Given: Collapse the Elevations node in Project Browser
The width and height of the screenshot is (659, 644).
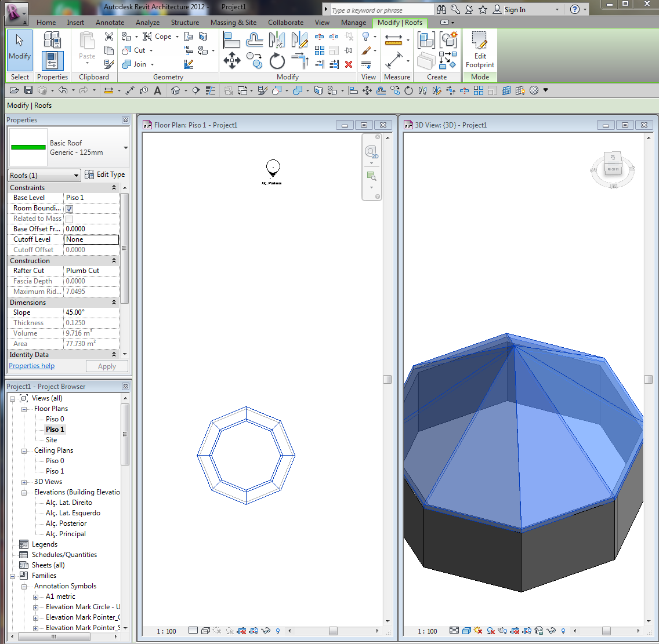Looking at the screenshot, I should [24, 492].
